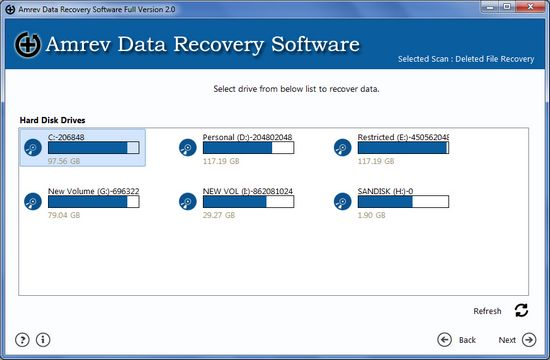Click the circular refresh arrows icon
Screen dimensions: 550x360
pyautogui.click(x=521, y=311)
